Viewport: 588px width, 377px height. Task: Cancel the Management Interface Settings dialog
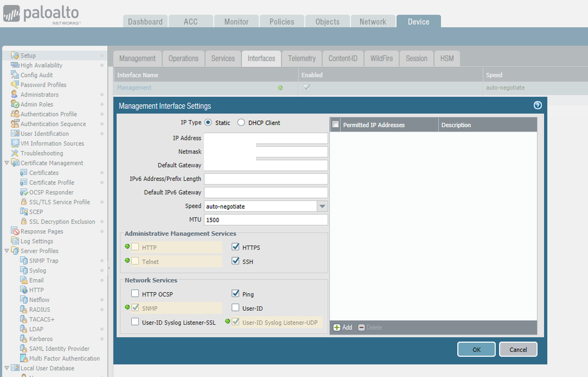[518, 349]
